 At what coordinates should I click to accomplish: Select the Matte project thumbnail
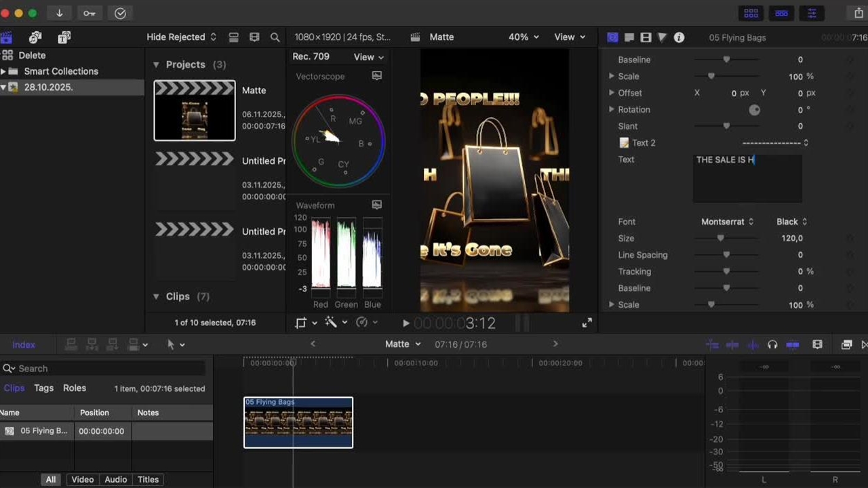(x=195, y=110)
